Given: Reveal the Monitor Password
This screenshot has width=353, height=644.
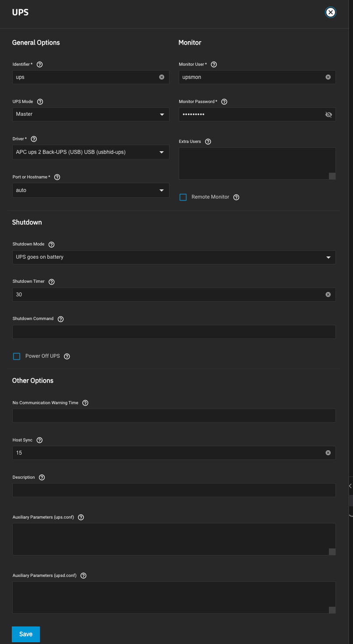Looking at the screenshot, I should coord(328,114).
